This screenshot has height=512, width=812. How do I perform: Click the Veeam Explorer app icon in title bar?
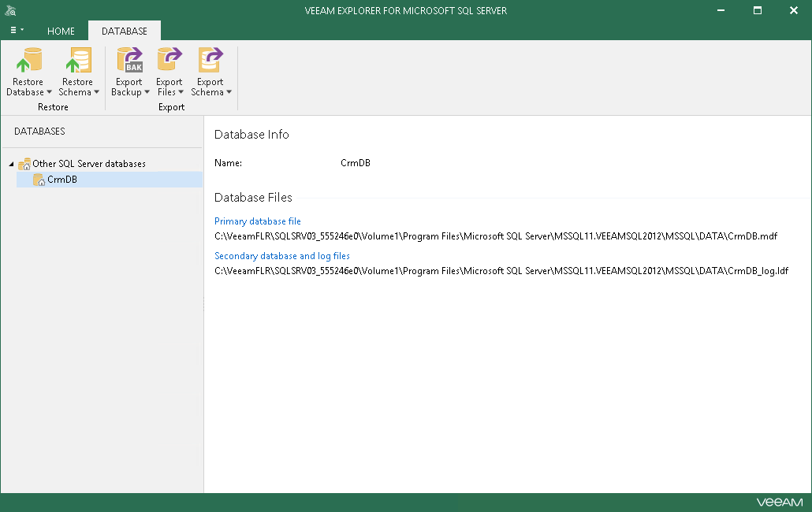[10, 10]
